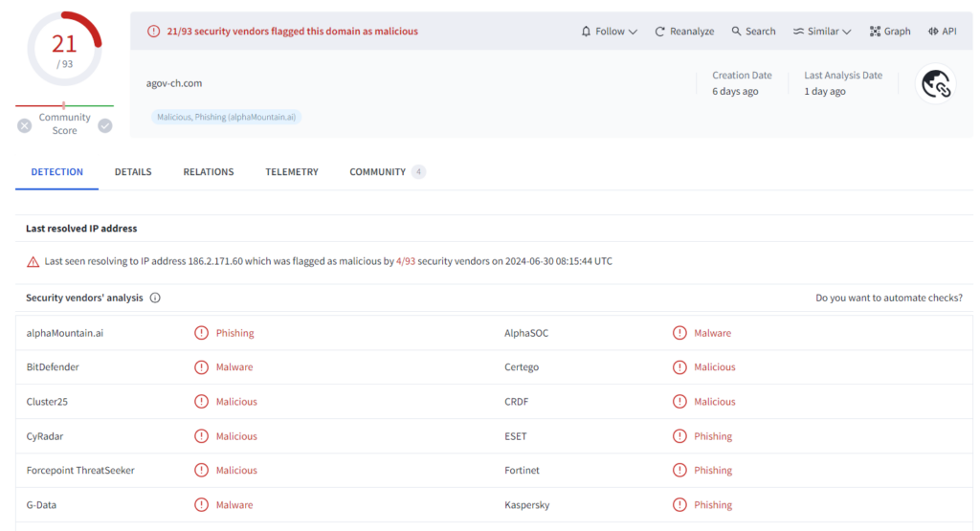Click the alert icon in the malicious banner

click(x=154, y=32)
